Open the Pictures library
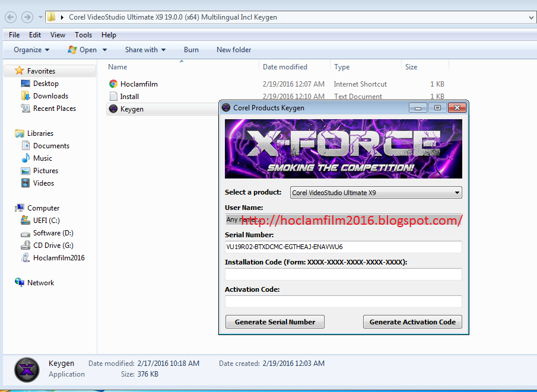 46,171
